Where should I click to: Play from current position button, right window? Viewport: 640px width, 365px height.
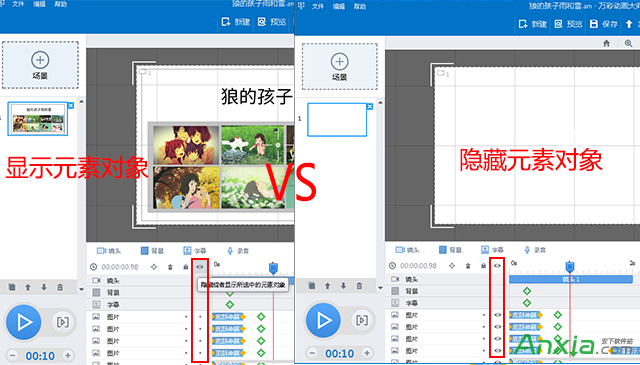362,320
